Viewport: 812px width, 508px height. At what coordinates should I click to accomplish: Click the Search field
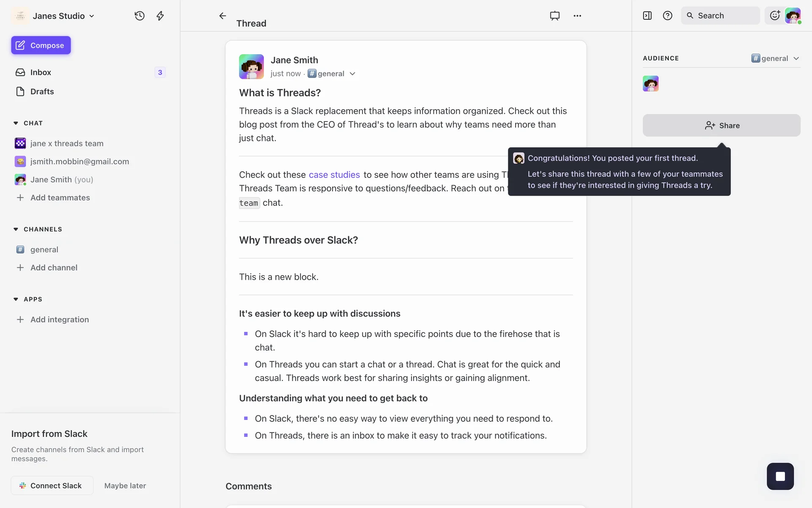pos(720,16)
